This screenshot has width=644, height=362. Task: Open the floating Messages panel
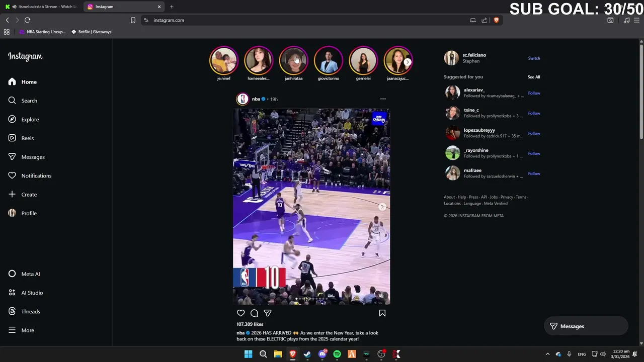coord(586,326)
